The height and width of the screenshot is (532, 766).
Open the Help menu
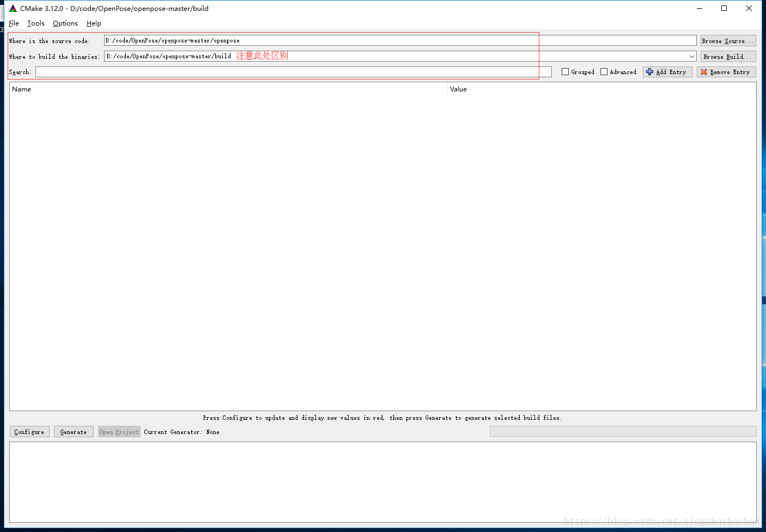tap(94, 23)
